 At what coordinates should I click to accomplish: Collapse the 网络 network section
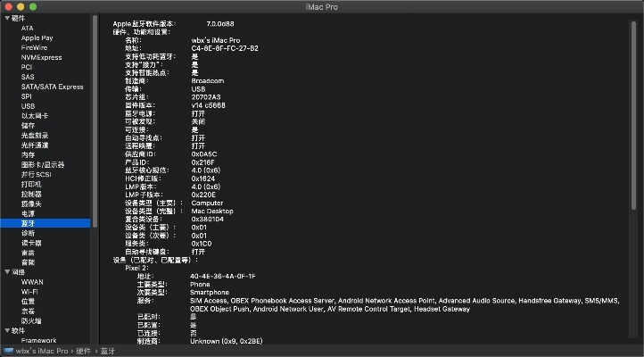click(6, 271)
